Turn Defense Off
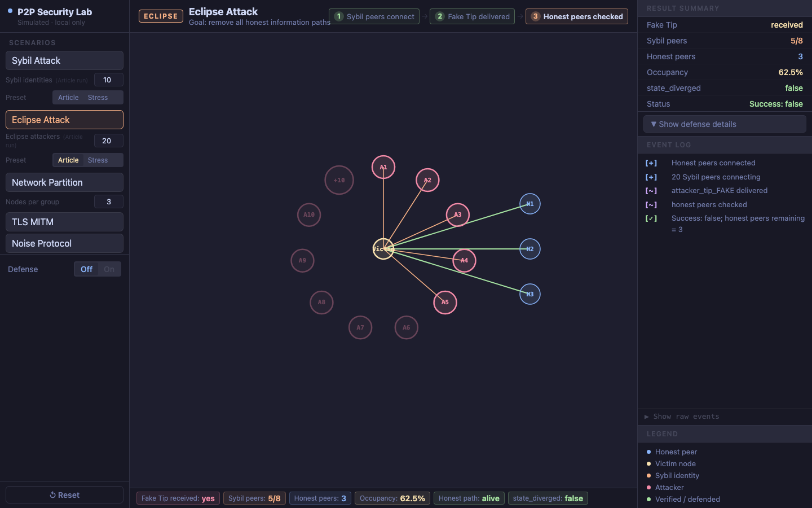Viewport: 812px width, 508px height. pyautogui.click(x=86, y=269)
